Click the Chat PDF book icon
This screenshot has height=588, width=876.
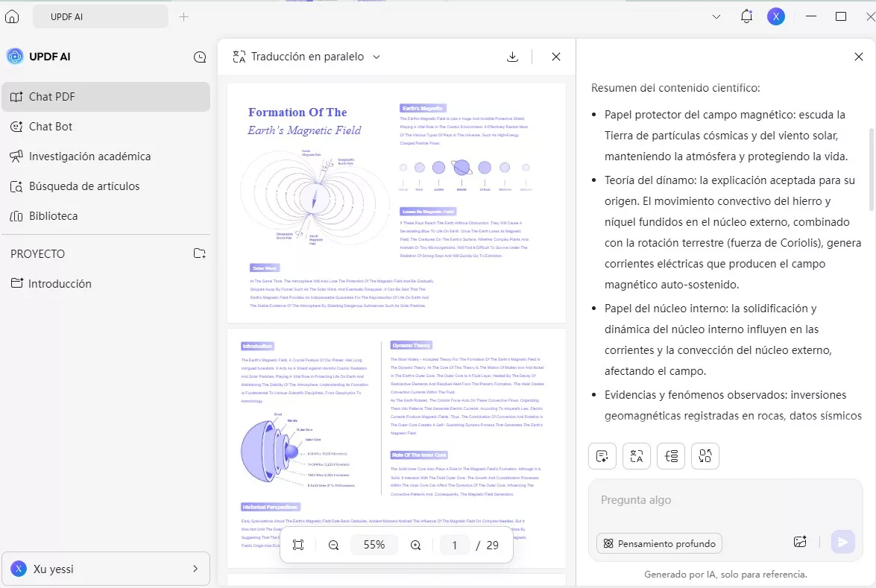point(16,97)
